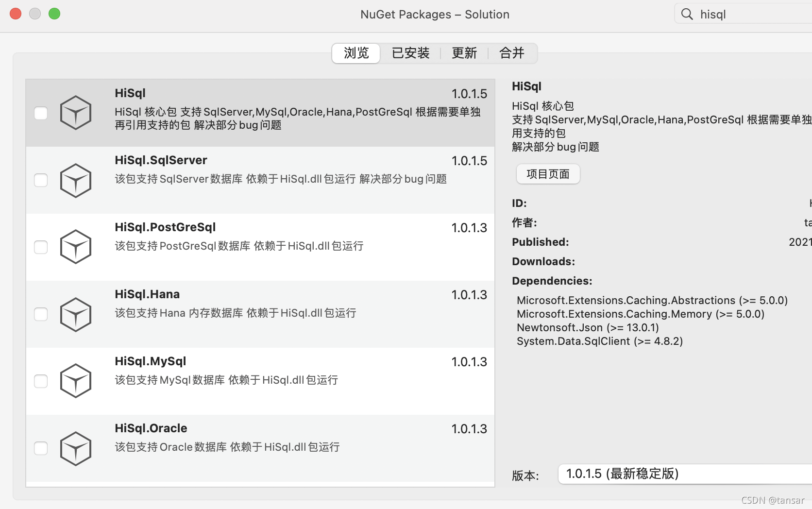Click the HiSql.PostGreSql package cube icon
Screen dimensions: 812x509
pyautogui.click(x=76, y=247)
